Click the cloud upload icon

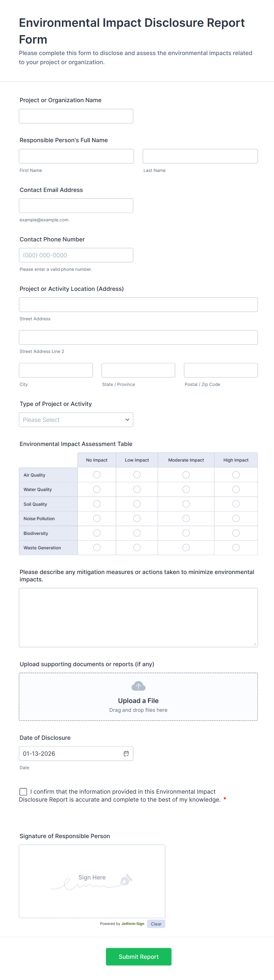point(138,686)
